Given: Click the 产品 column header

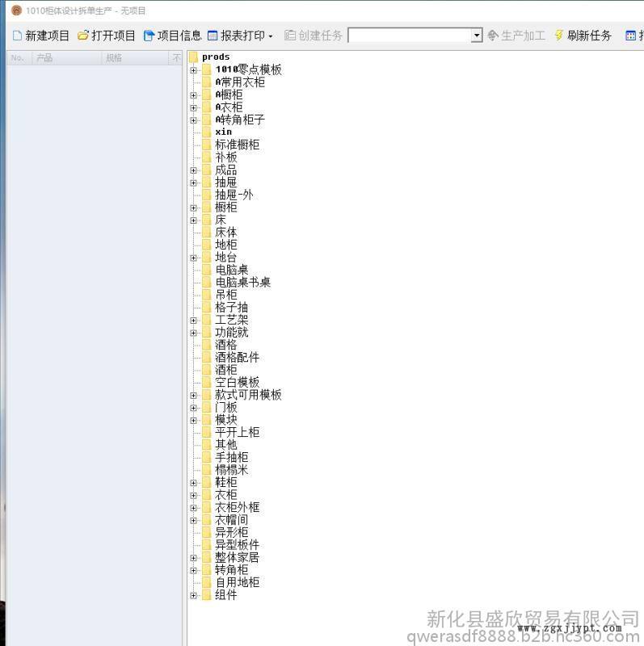Looking at the screenshot, I should click(44, 58).
